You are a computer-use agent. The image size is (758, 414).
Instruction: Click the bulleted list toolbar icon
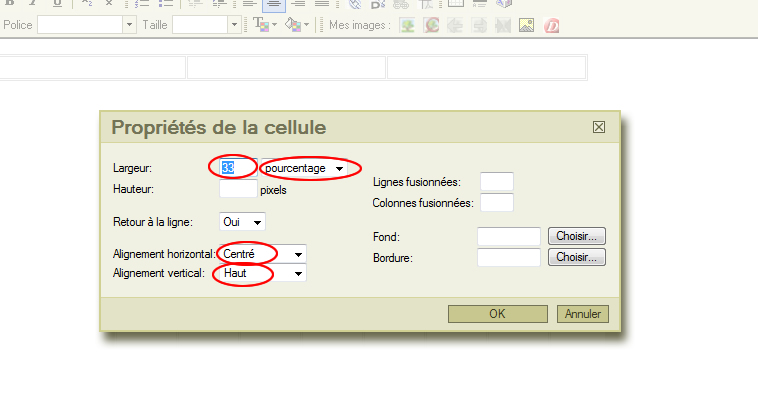[x=165, y=4]
